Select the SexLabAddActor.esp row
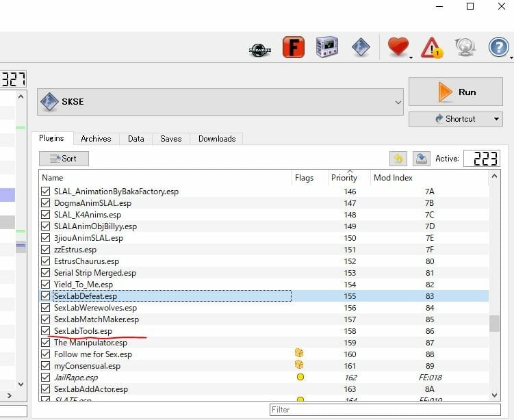 coord(264,389)
